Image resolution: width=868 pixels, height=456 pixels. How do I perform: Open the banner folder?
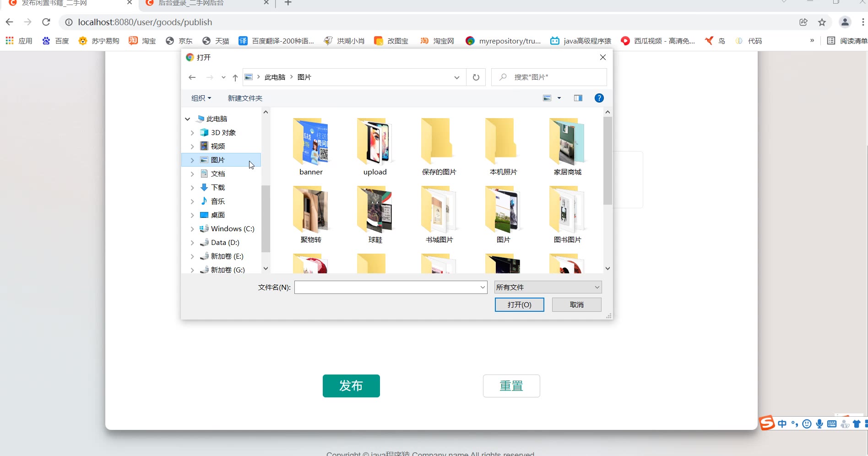point(311,147)
